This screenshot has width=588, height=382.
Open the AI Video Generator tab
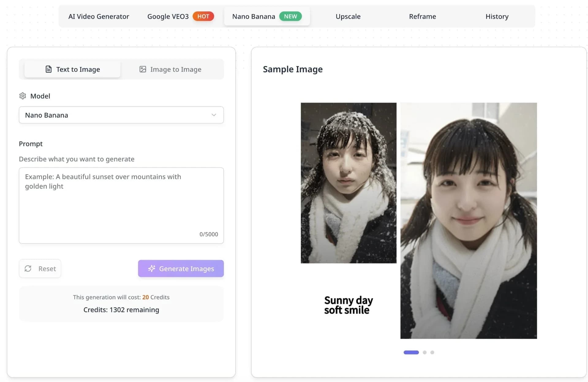coord(99,17)
